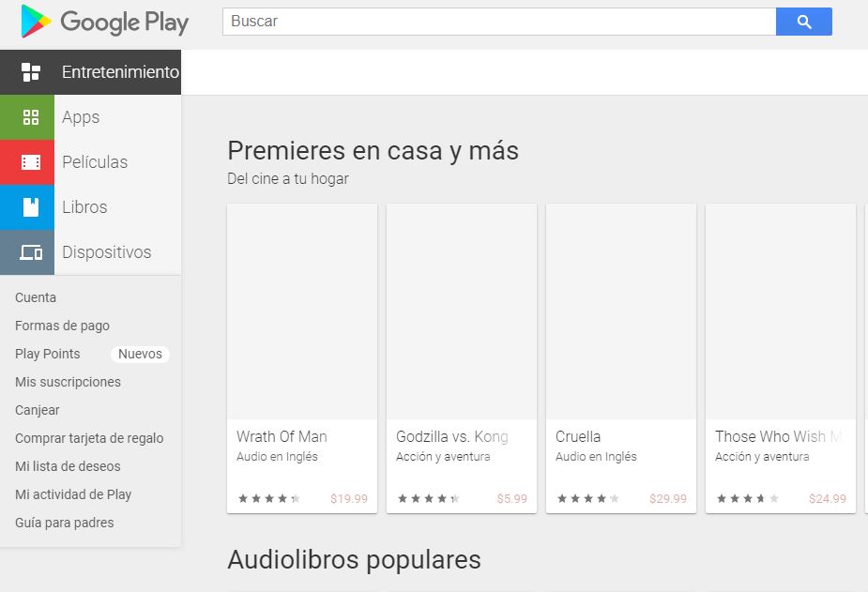Open Mis suscripciones

[68, 382]
